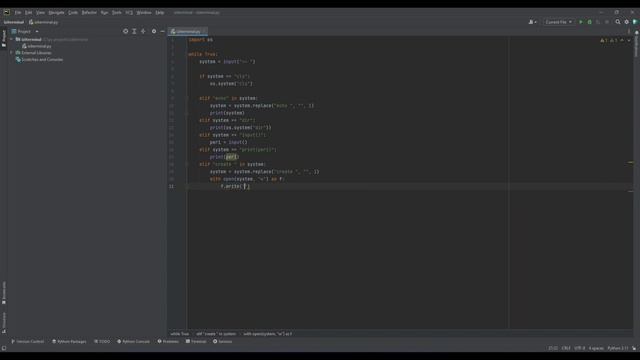Screen dimensions: 640x360
Task: Click the yellow warning stripe marker on editor scrollbar
Action: point(630,162)
